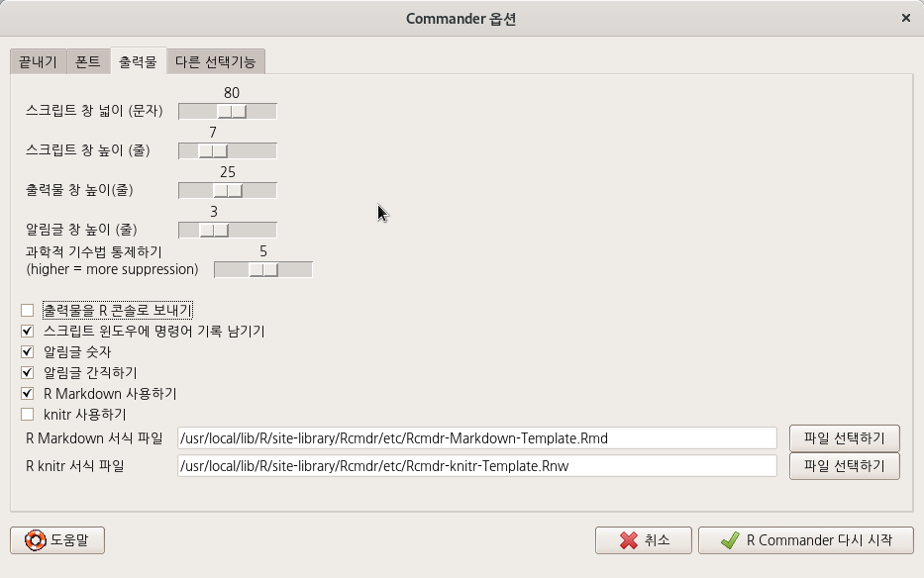Click the R knitr 서식 파일 path field
The image size is (924, 578).
477,466
